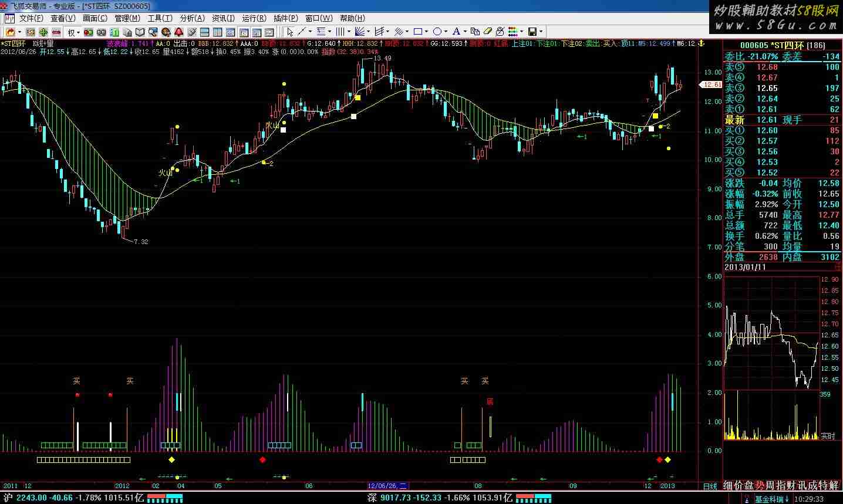Image resolution: width=843 pixels, height=504 pixels.
Task: Open the 资讯(I) menu
Action: click(223, 19)
